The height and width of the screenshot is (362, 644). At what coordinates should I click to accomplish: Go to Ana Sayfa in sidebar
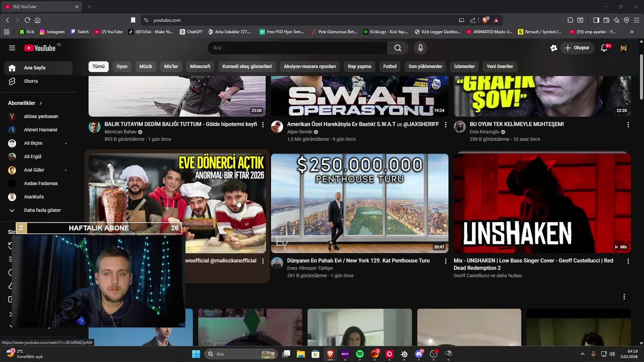point(38,68)
